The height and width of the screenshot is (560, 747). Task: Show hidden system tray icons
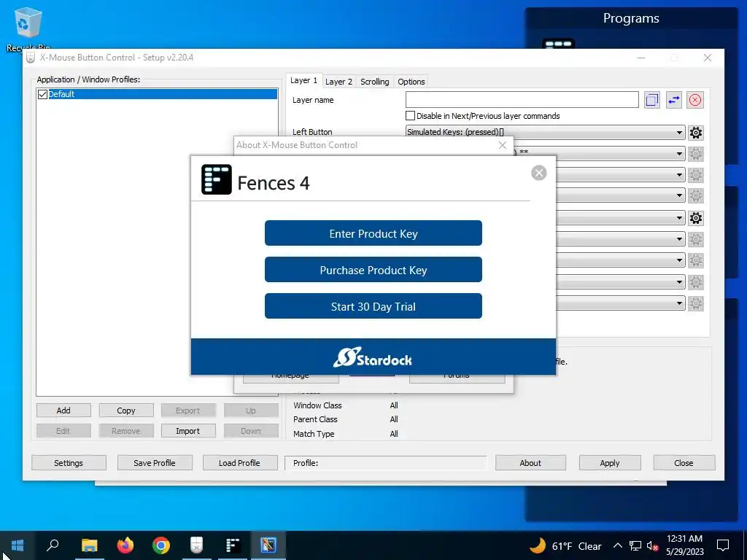click(x=617, y=545)
